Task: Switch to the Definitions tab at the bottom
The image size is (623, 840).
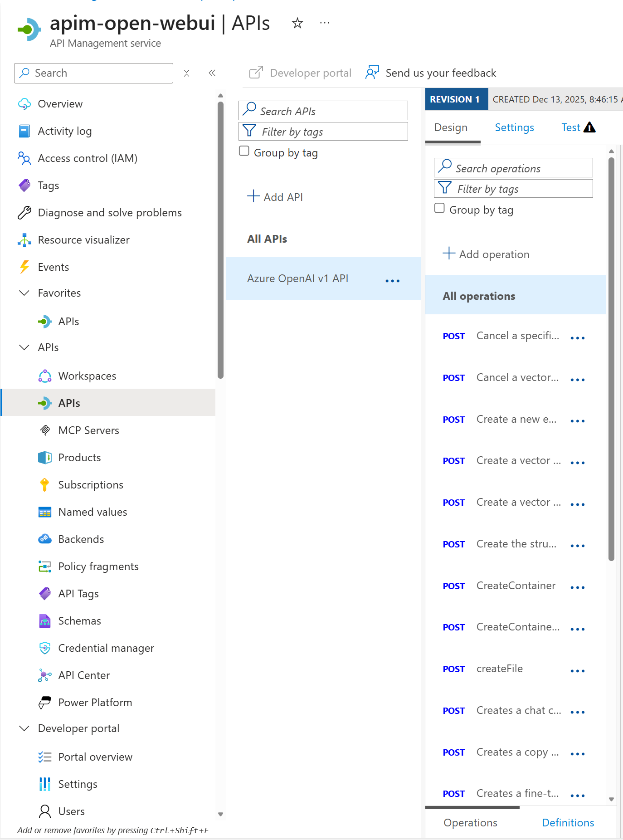Action: pos(568,823)
